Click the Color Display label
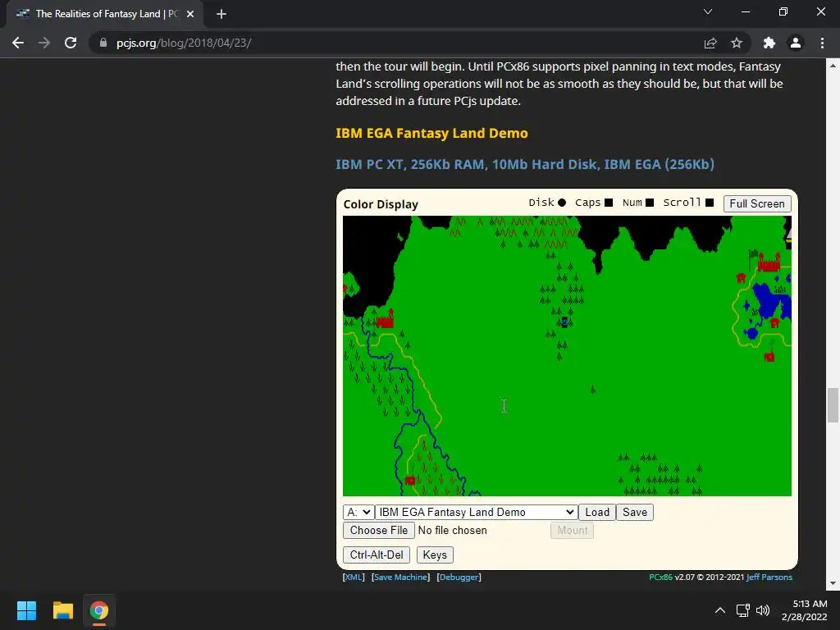Image resolution: width=840 pixels, height=630 pixels. point(381,204)
